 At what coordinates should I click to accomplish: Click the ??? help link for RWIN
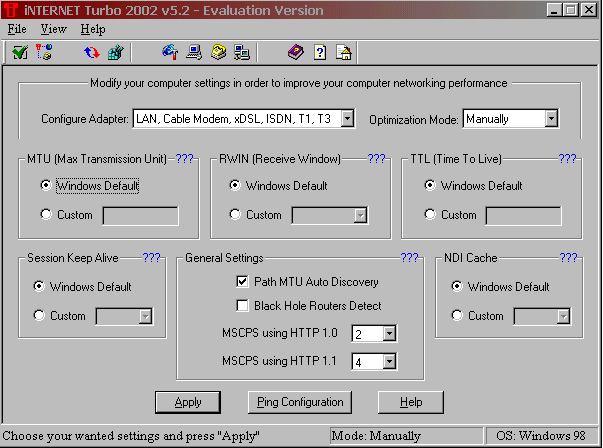[376, 158]
